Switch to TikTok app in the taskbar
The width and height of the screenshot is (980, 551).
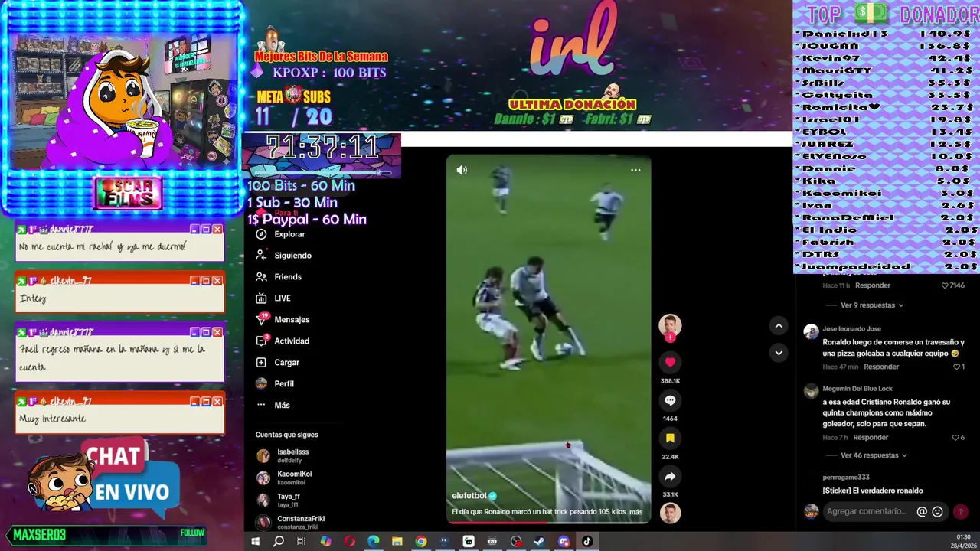point(587,541)
